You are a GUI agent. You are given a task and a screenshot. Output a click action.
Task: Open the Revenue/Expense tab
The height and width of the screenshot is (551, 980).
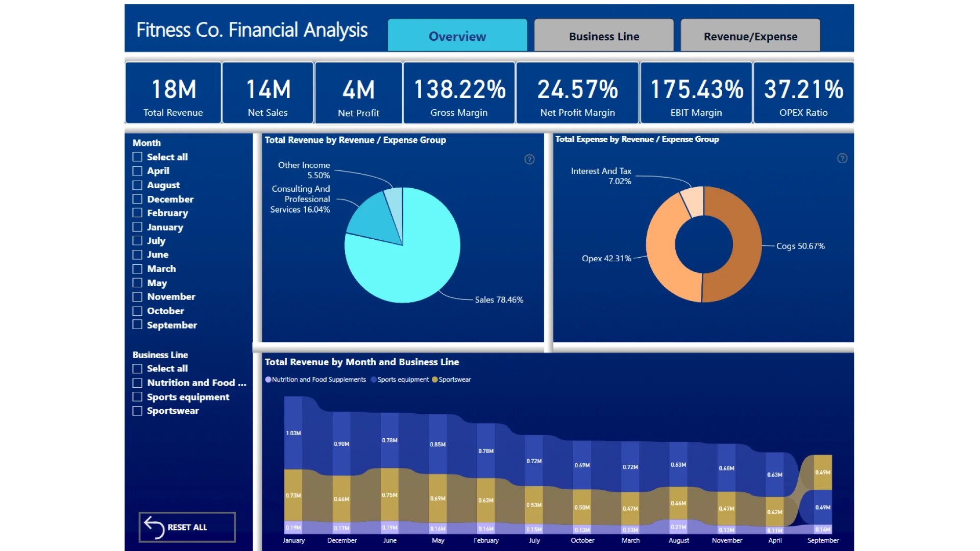[750, 36]
